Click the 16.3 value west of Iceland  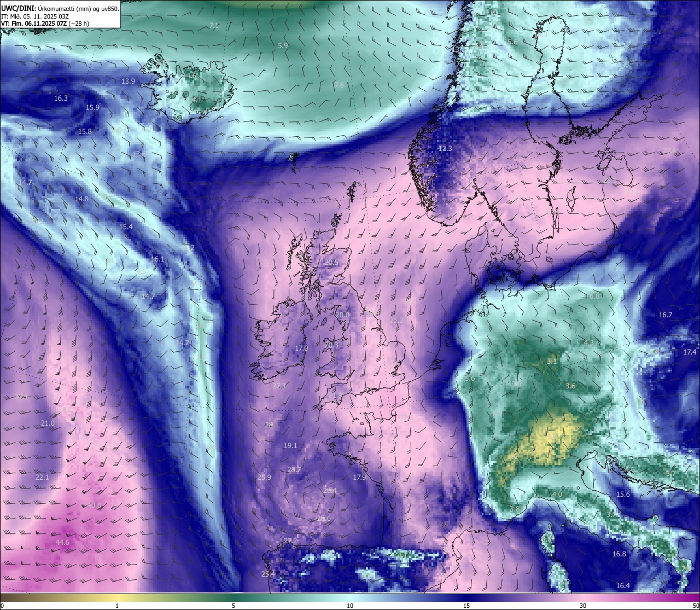click(61, 98)
